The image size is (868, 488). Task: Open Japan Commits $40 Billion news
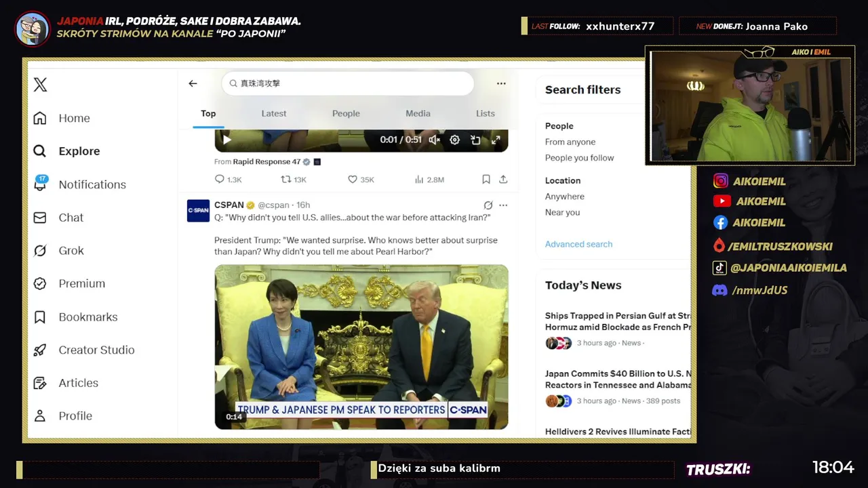click(618, 379)
